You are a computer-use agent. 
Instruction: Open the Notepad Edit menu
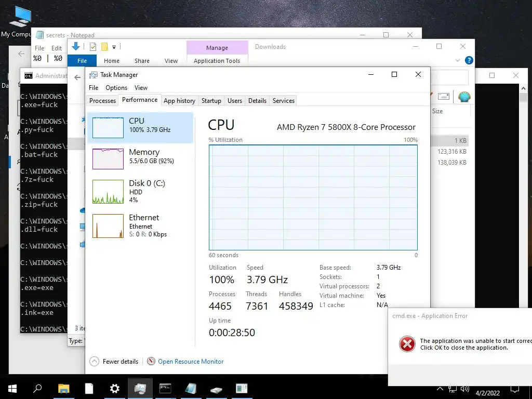pyautogui.click(x=56, y=48)
